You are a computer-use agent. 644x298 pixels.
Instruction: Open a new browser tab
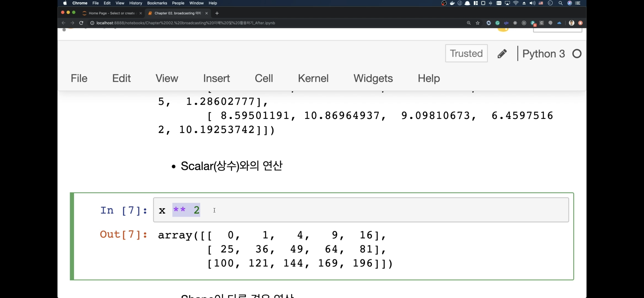pyautogui.click(x=217, y=13)
